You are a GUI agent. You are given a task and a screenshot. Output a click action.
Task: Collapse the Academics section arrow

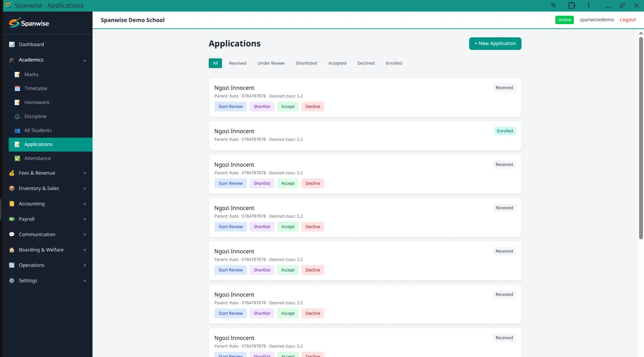[x=85, y=60]
